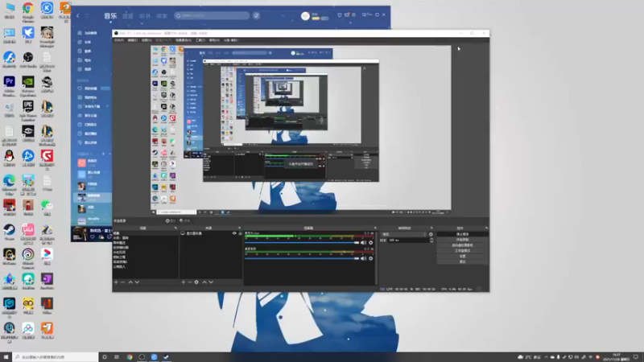
Task: Click desktop audio volume slider in mixer
Action: coord(302,243)
